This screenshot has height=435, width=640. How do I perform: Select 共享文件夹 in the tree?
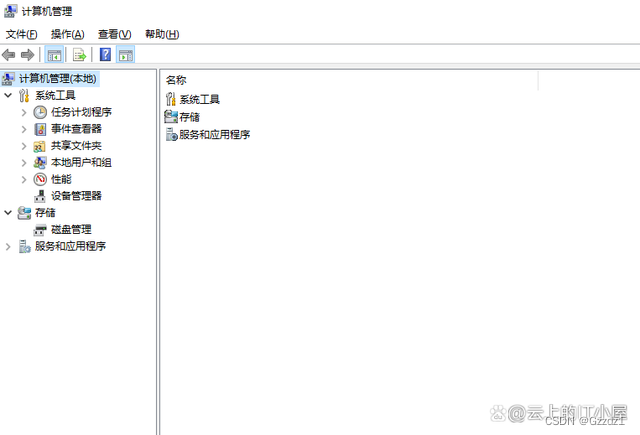click(x=76, y=146)
